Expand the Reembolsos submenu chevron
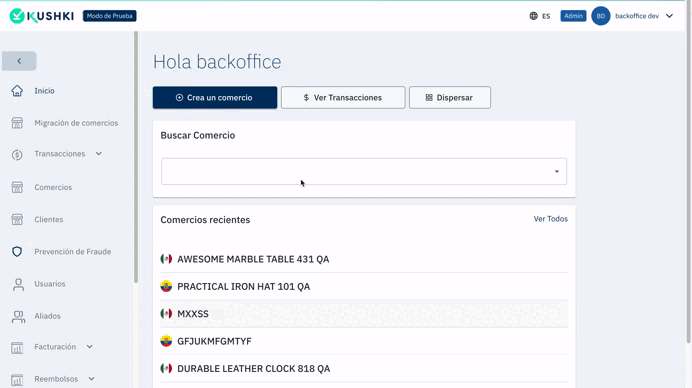 coord(91,379)
